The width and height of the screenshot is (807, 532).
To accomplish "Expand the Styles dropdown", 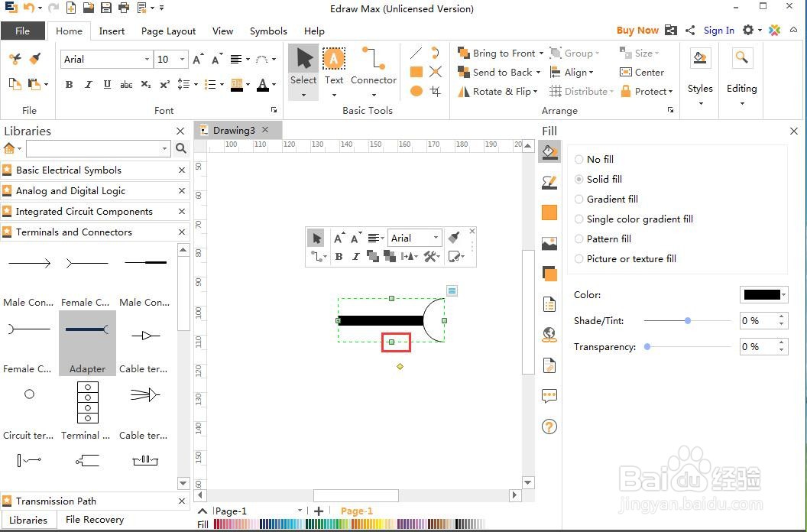I will coord(701,103).
